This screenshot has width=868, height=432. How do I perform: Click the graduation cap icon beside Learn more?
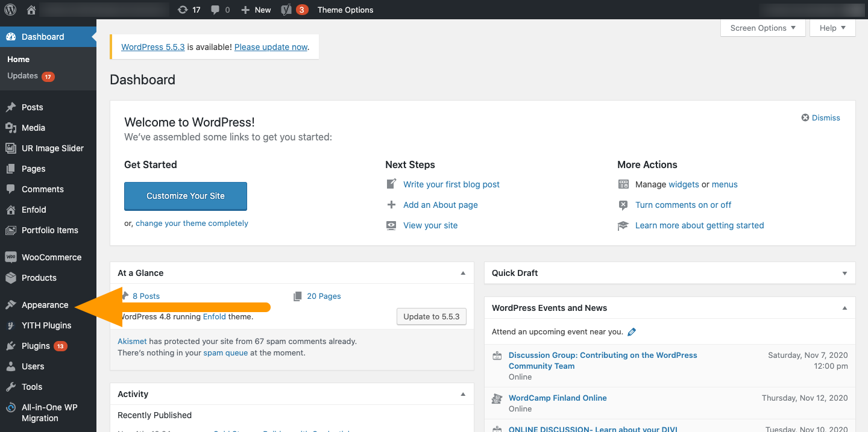coord(623,225)
